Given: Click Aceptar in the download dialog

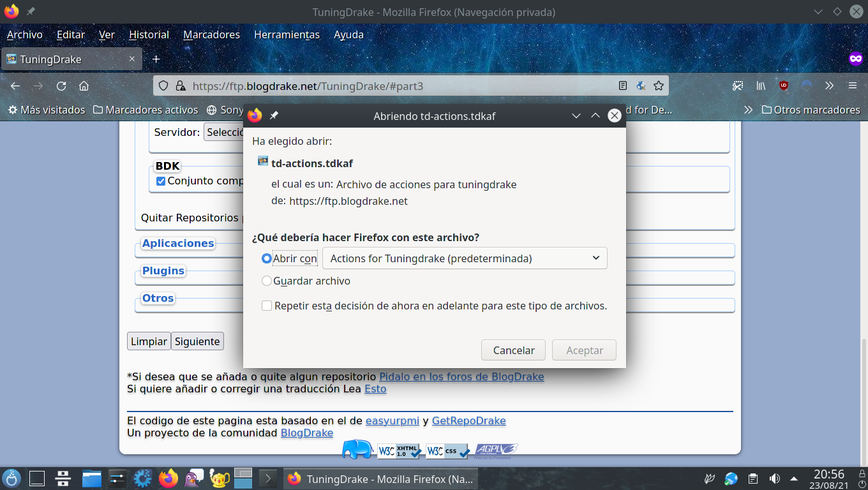Looking at the screenshot, I should pyautogui.click(x=585, y=350).
